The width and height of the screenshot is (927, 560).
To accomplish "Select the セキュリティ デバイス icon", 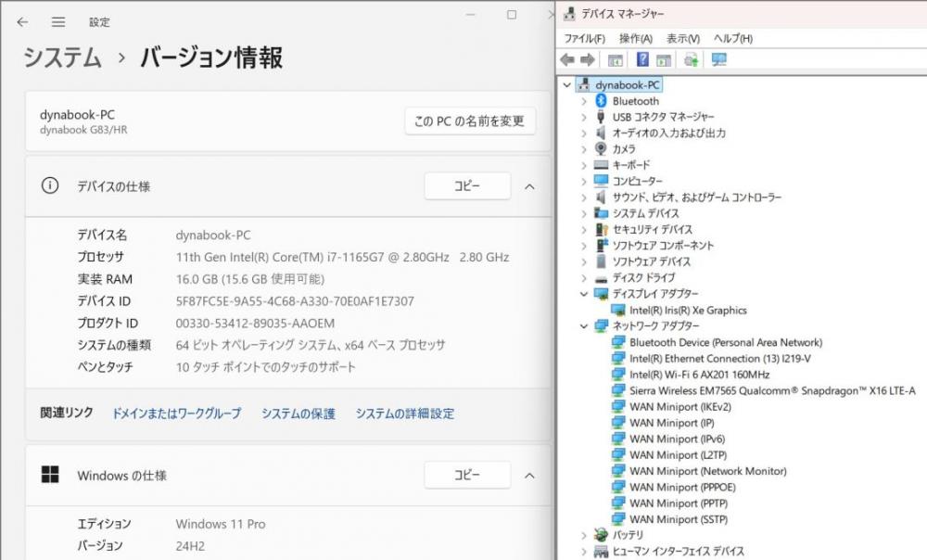I will click(602, 229).
